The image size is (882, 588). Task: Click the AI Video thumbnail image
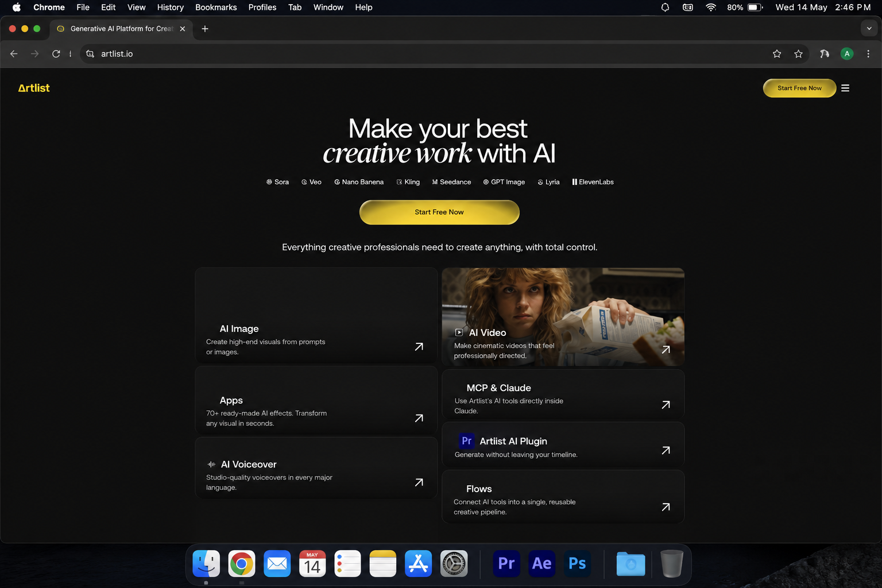click(563, 316)
